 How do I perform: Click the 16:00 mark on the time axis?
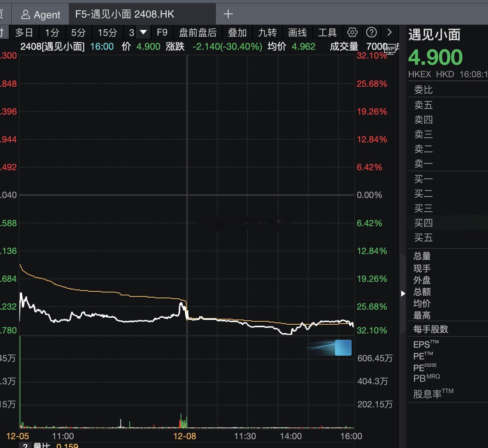(351, 436)
